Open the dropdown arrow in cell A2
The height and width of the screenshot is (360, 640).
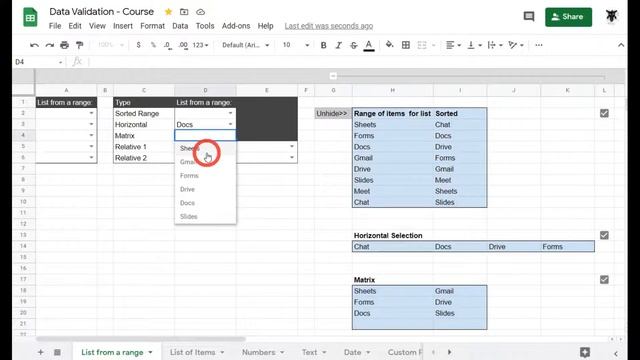tap(91, 113)
